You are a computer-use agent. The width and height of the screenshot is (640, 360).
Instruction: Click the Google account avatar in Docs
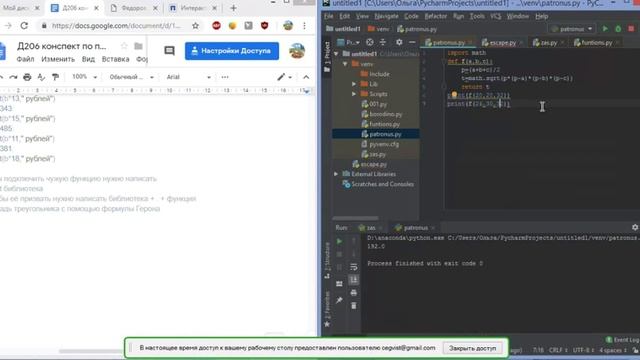pos(297,51)
